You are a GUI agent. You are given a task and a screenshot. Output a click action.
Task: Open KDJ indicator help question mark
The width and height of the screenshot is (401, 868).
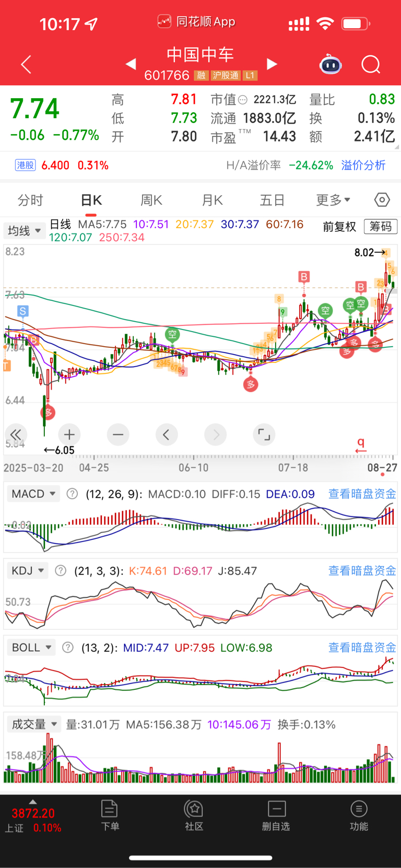click(61, 570)
